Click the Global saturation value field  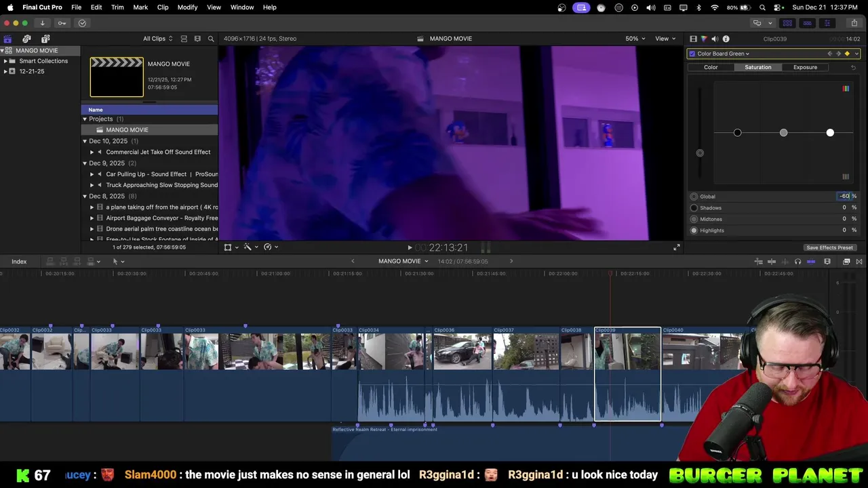coord(844,197)
